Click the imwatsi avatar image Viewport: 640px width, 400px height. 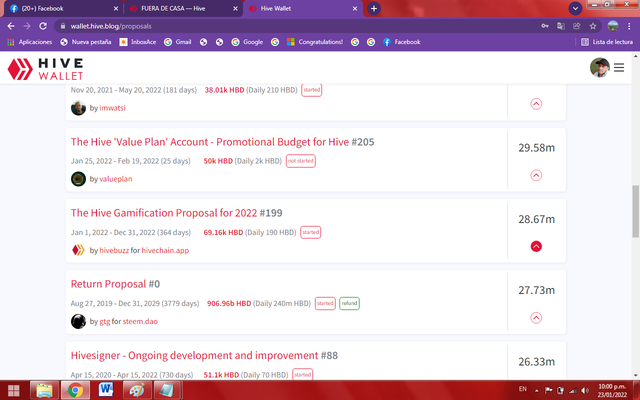pyautogui.click(x=78, y=108)
